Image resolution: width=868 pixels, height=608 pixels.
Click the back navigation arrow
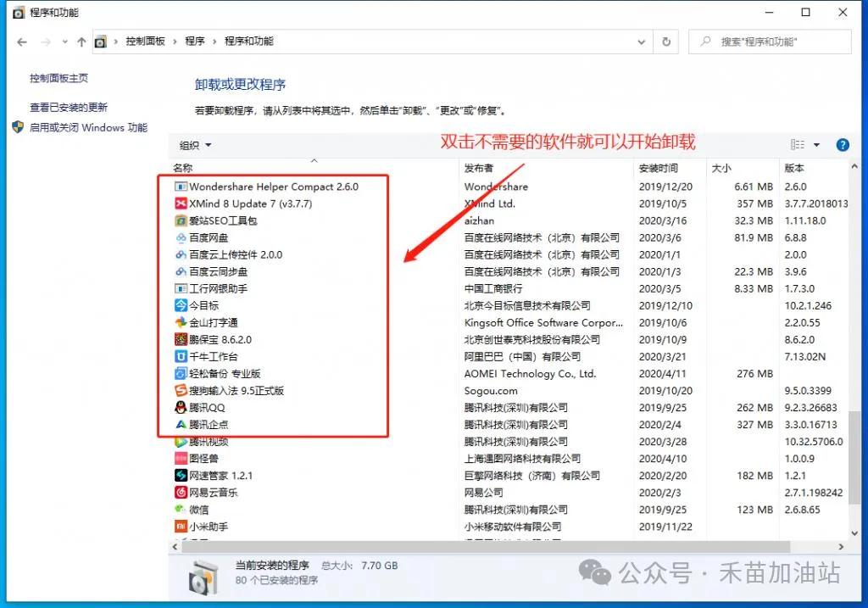[x=21, y=41]
